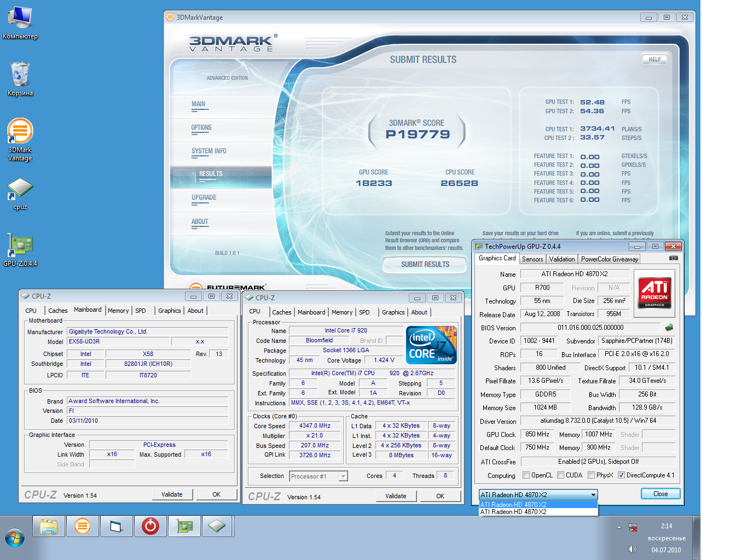The image size is (730, 560).
Task: Open the PowerColor Giveaway tab
Action: click(x=609, y=259)
